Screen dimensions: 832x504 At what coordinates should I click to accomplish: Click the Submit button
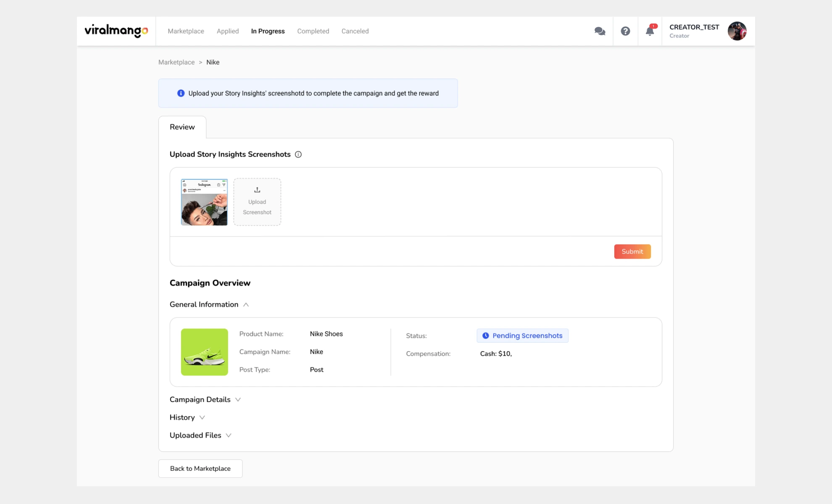click(632, 251)
